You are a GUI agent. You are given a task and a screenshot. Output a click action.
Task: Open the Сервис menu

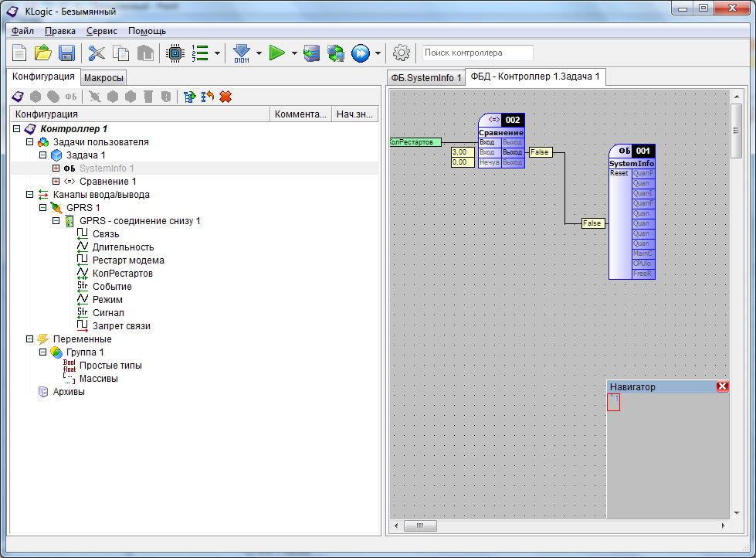click(x=102, y=31)
